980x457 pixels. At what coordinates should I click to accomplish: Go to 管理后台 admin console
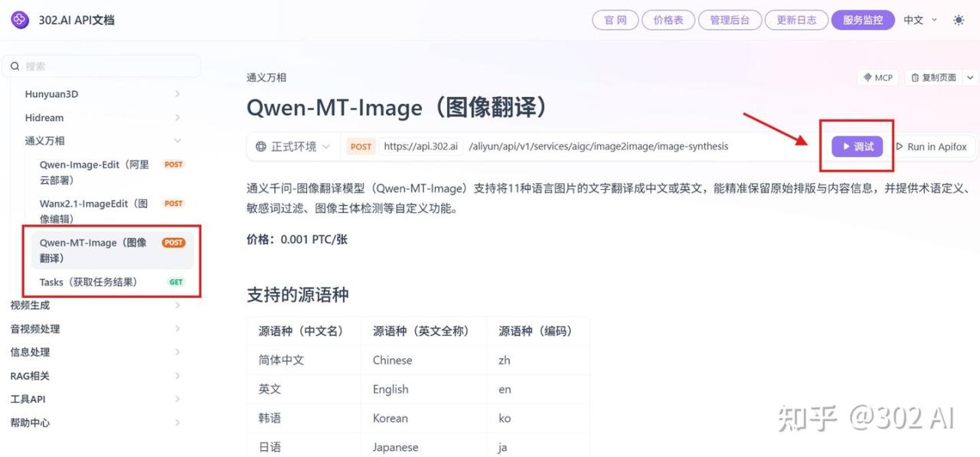(x=730, y=20)
